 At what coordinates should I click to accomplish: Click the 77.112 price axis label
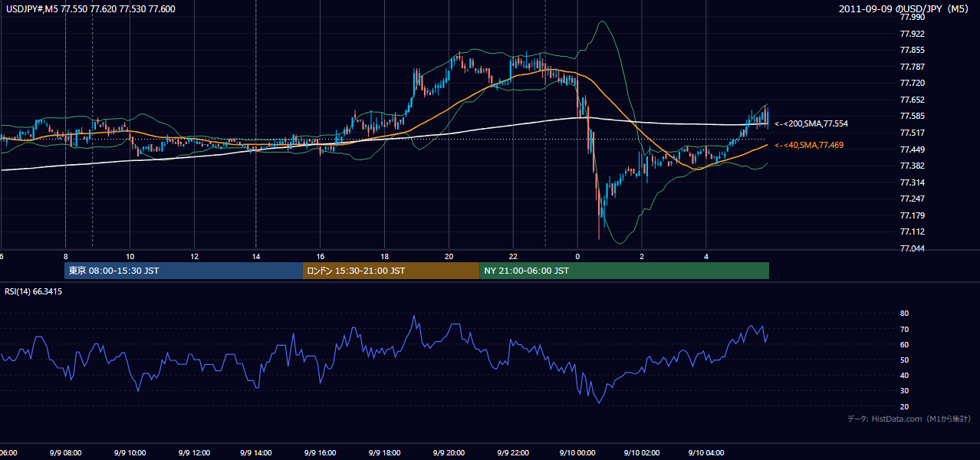click(913, 232)
